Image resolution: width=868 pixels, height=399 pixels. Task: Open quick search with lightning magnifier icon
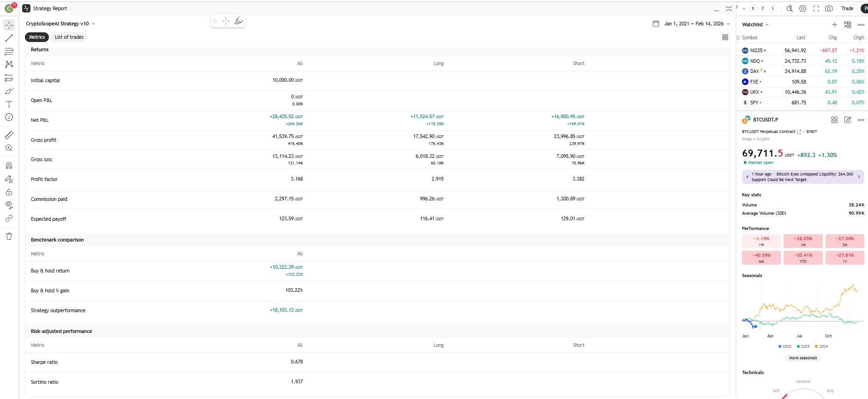click(x=790, y=8)
